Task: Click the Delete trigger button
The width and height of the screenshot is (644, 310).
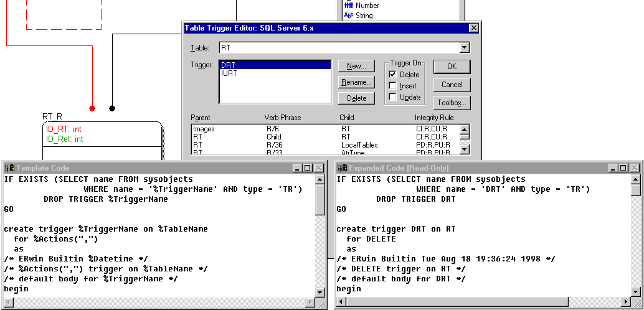Action: tap(356, 98)
